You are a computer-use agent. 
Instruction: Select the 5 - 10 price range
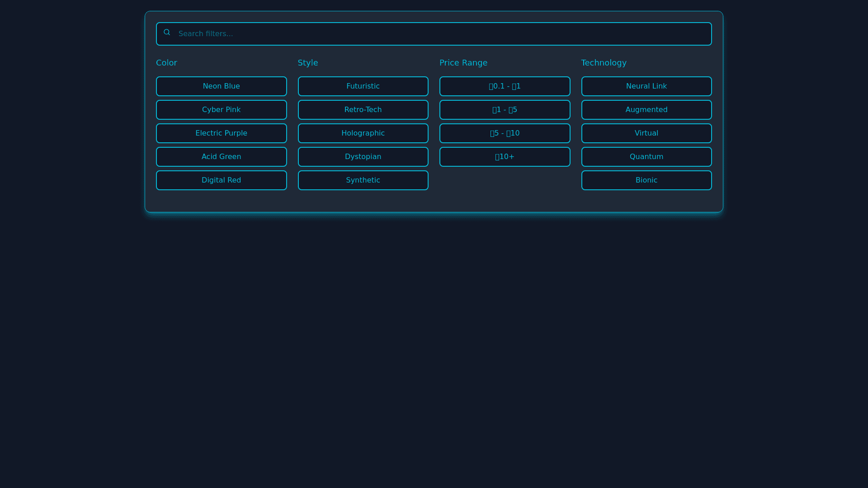click(505, 133)
